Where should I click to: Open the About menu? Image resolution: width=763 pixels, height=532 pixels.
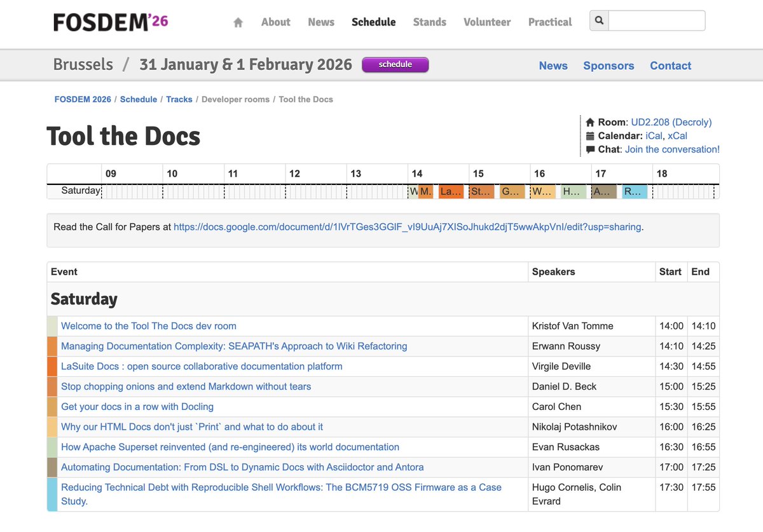pos(275,22)
